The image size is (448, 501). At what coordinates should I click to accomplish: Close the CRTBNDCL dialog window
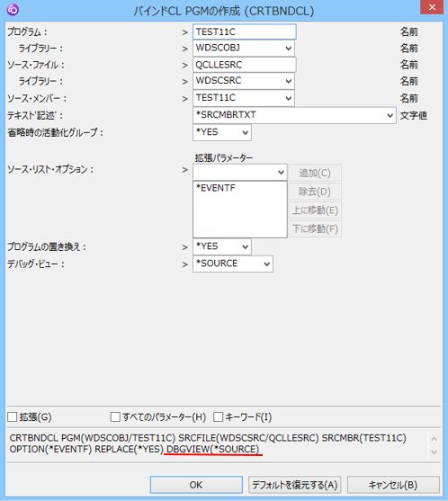coord(432,7)
